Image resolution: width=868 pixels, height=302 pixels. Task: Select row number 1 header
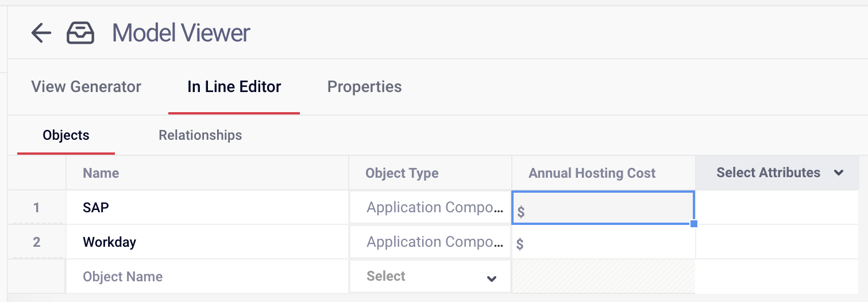37,208
